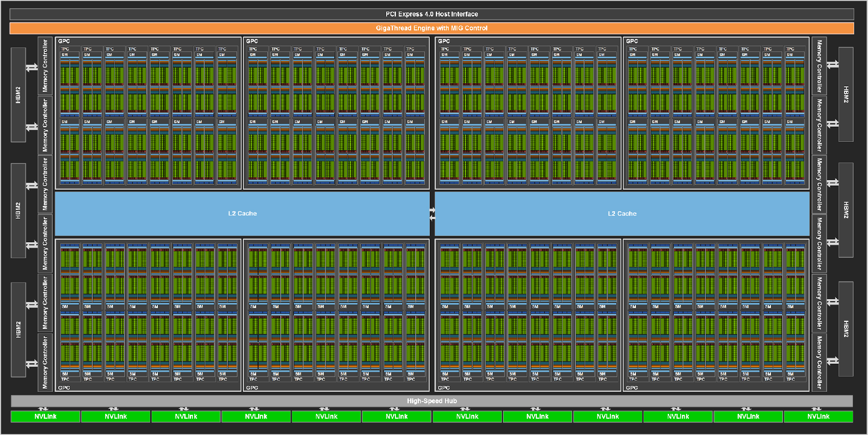The width and height of the screenshot is (868, 435).
Task: Select the orange GigaThread Engine with MIG Control bar
Action: pos(432,28)
